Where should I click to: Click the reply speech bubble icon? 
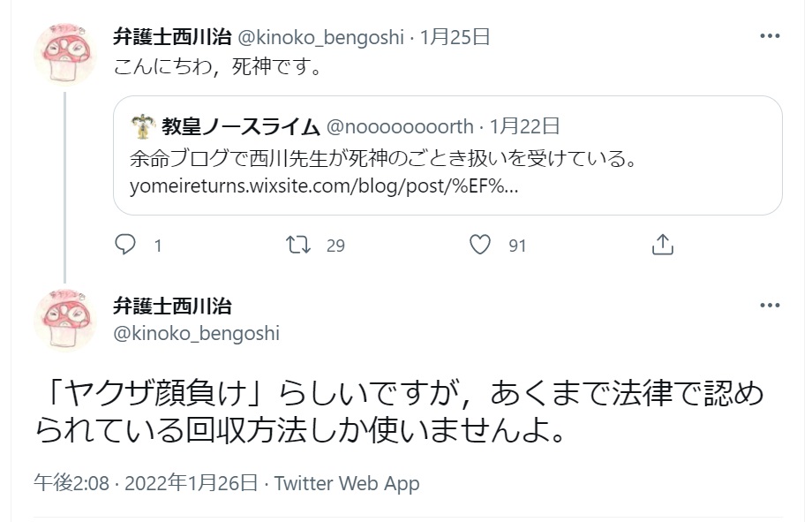(126, 245)
